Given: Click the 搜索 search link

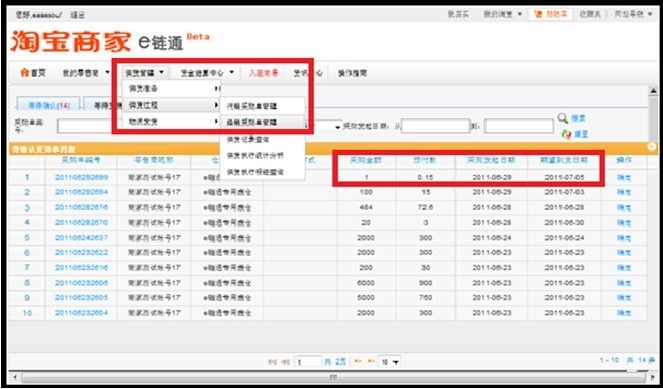Looking at the screenshot, I should (x=579, y=119).
